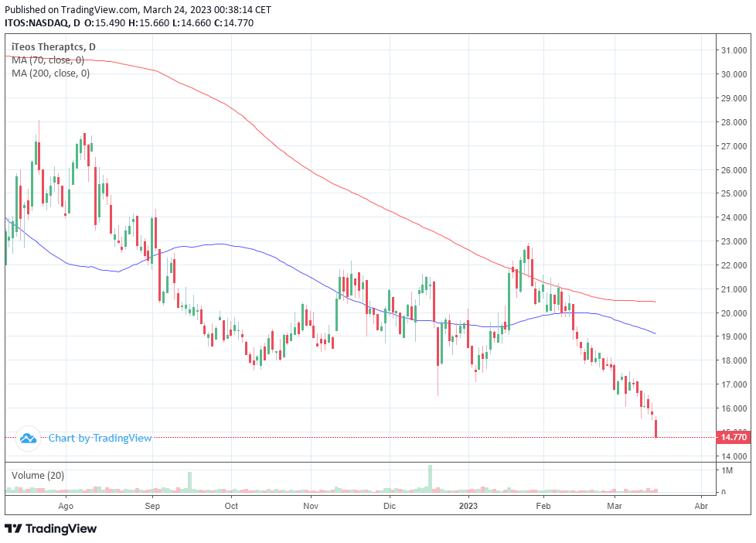Click the 25.000 price axis label
This screenshot has width=756, height=543.
click(x=734, y=193)
